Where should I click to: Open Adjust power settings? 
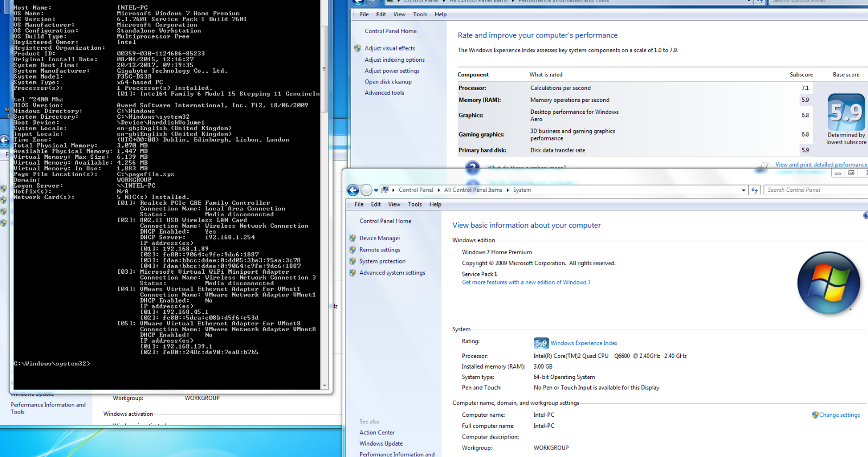point(392,71)
